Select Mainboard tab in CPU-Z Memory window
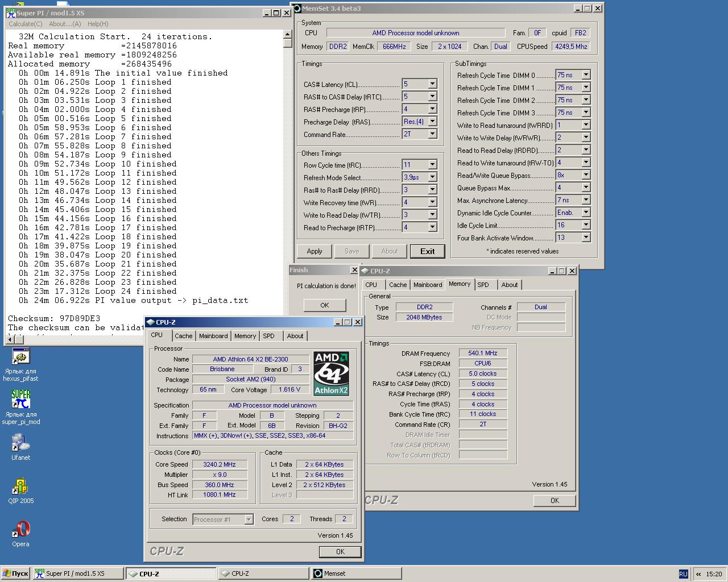Image resolution: width=728 pixels, height=582 pixels. tap(428, 285)
